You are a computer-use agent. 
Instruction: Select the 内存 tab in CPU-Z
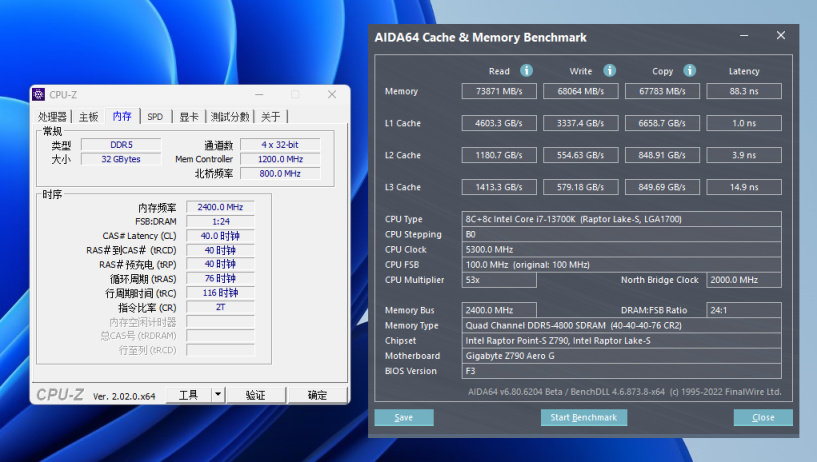[122, 116]
